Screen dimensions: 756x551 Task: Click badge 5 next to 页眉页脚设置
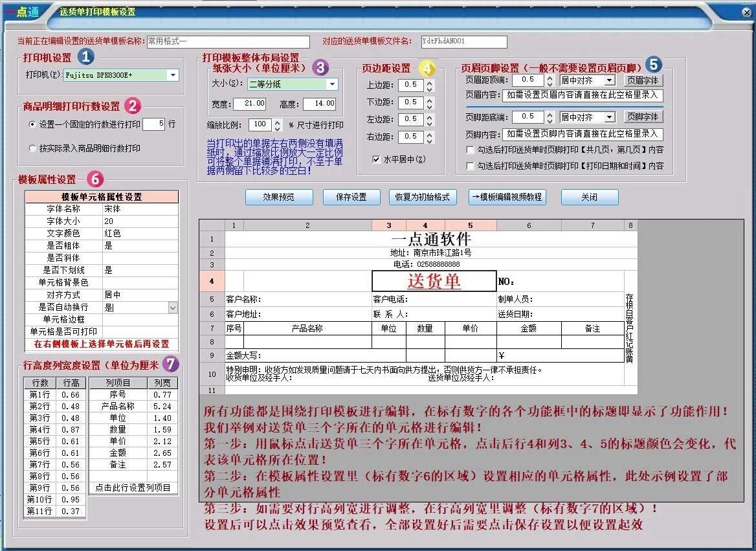(655, 64)
